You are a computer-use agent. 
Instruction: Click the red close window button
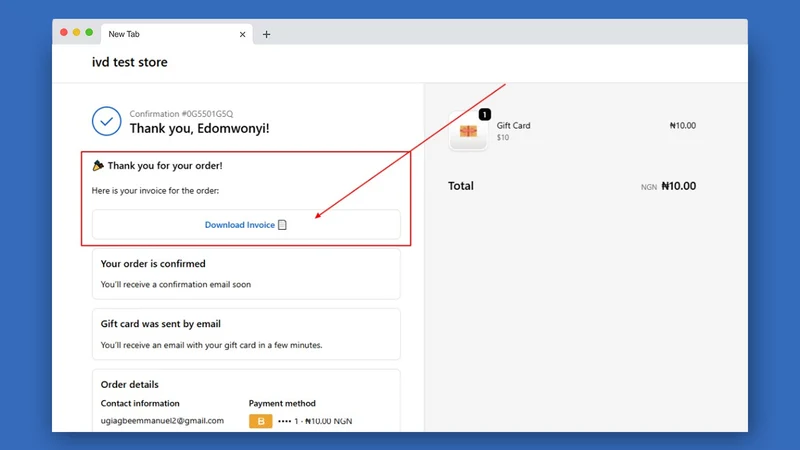tap(64, 32)
